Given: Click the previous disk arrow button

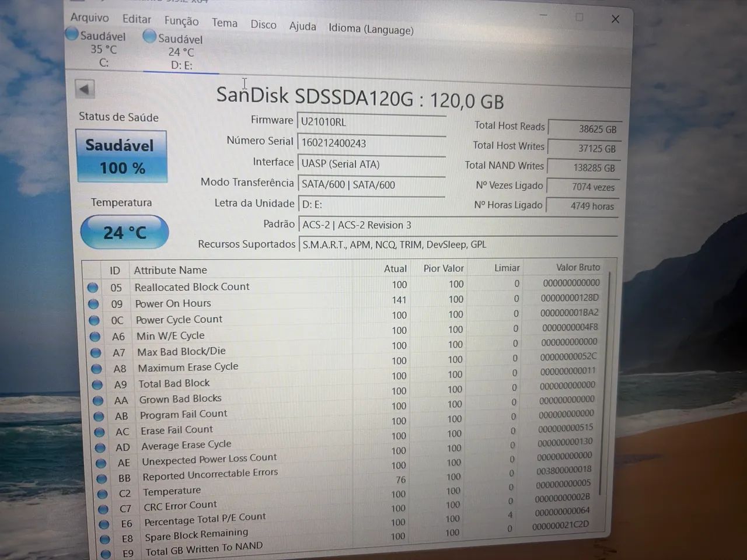Looking at the screenshot, I should coord(85,89).
